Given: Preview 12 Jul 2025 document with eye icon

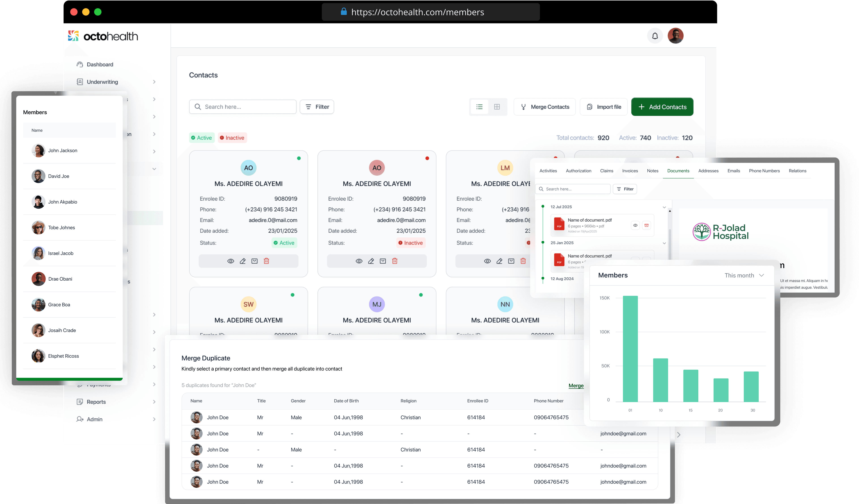Looking at the screenshot, I should point(635,225).
